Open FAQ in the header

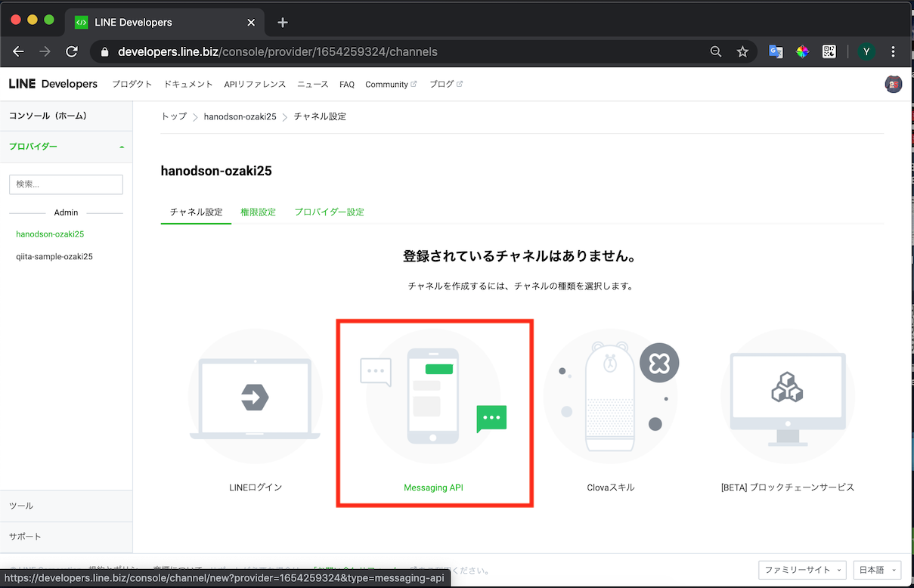(347, 85)
